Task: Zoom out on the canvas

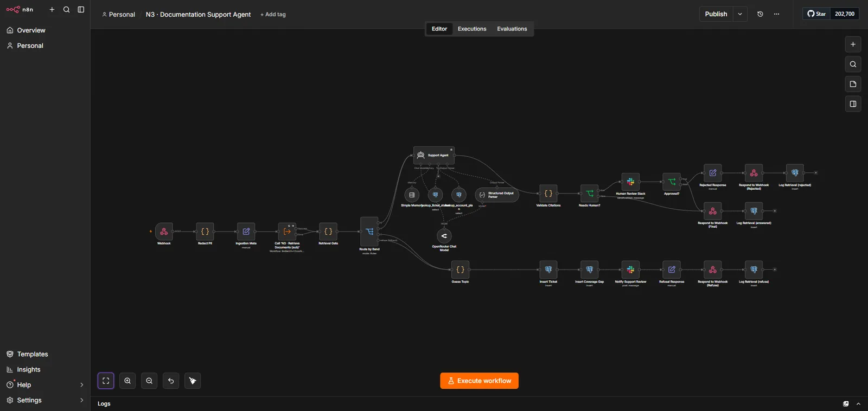Action: (149, 381)
